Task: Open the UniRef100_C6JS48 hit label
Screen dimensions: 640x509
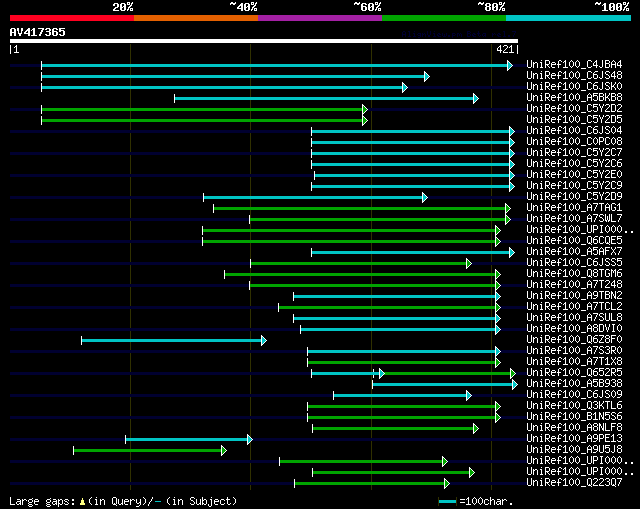Action: (574, 76)
